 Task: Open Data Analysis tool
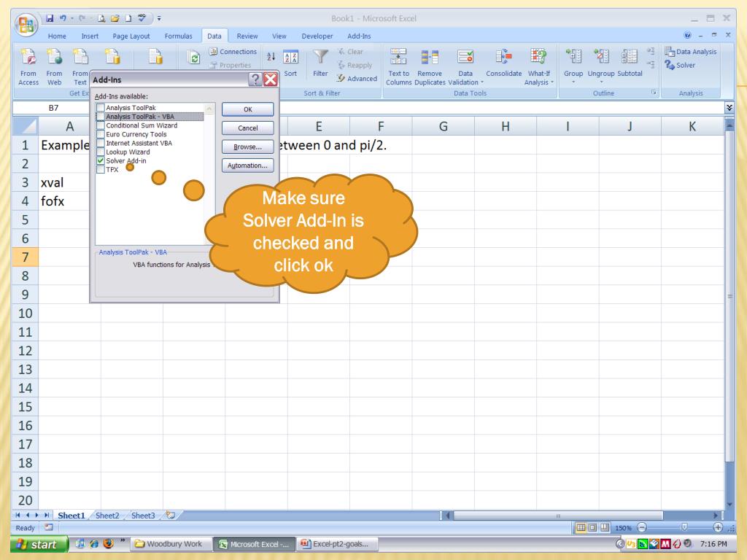pos(691,52)
